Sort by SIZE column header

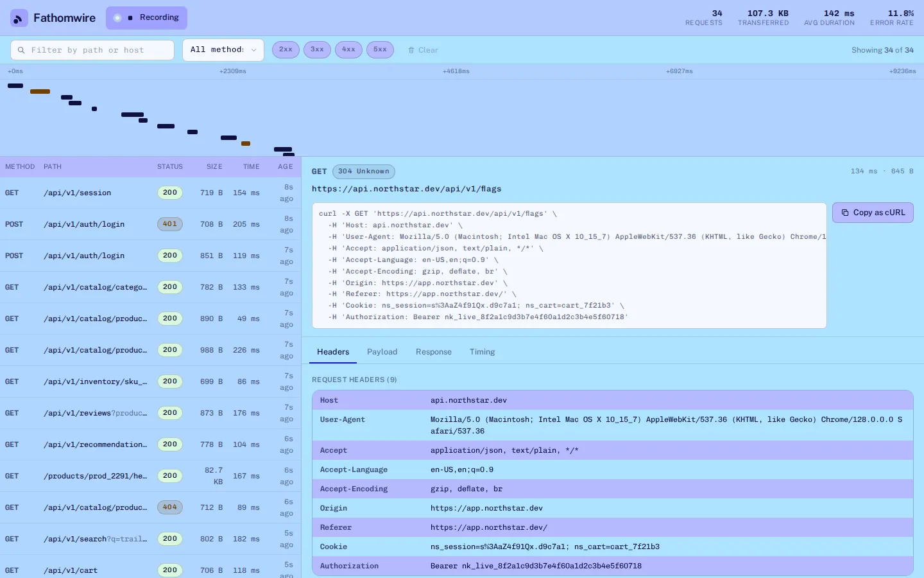tap(214, 167)
